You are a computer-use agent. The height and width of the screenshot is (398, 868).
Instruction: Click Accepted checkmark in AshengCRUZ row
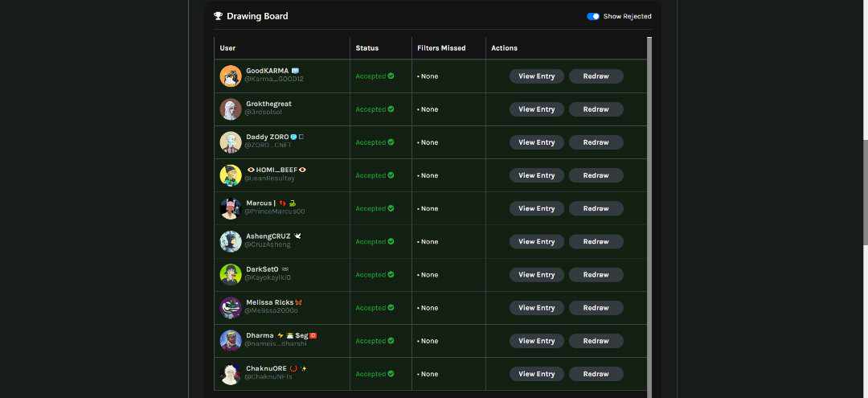tap(391, 241)
